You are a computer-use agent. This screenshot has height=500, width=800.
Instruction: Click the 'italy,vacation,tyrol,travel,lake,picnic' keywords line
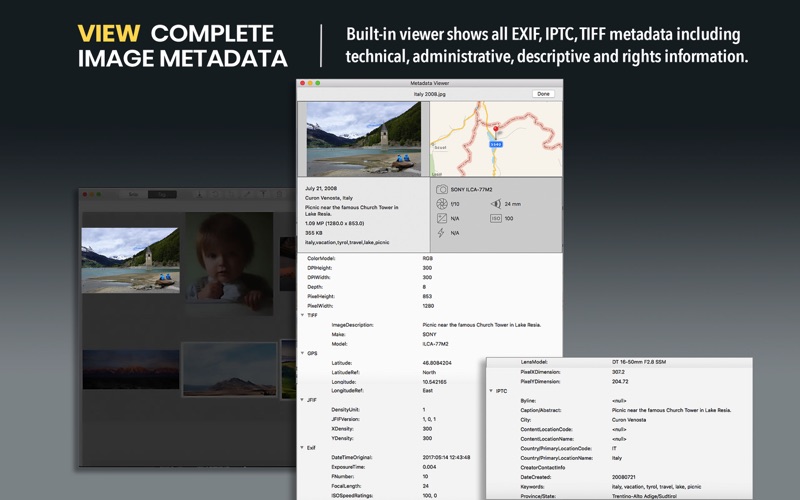(x=347, y=242)
